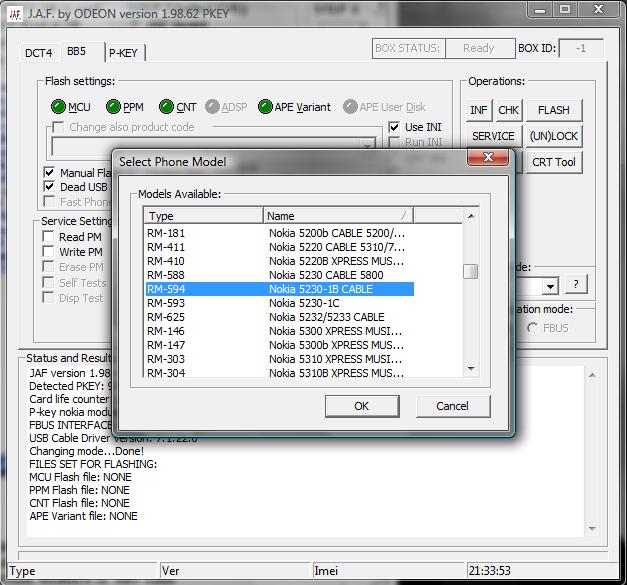The image size is (627, 585).
Task: Click the model list scrollbar thumb
Action: (471, 272)
